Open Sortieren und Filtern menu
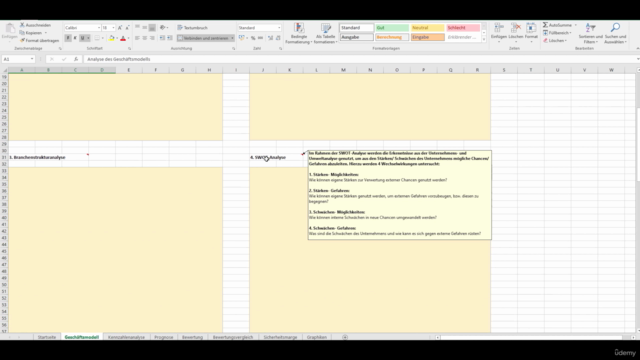Image resolution: width=640 pixels, height=360 pixels. click(x=590, y=33)
